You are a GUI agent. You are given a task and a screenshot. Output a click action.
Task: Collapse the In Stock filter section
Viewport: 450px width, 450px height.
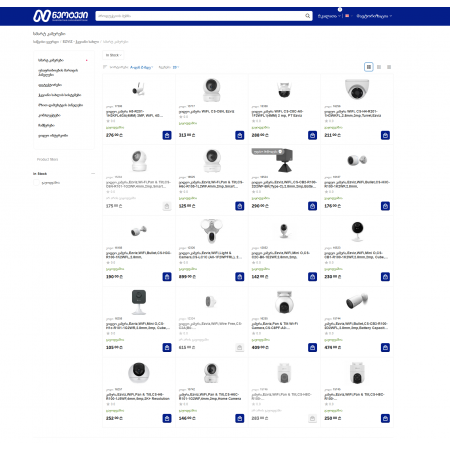point(93,174)
